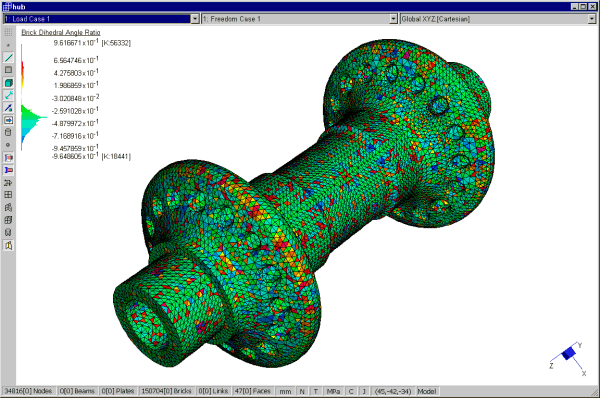
Task: Click the wireframe cube icon
Action: click(8, 220)
